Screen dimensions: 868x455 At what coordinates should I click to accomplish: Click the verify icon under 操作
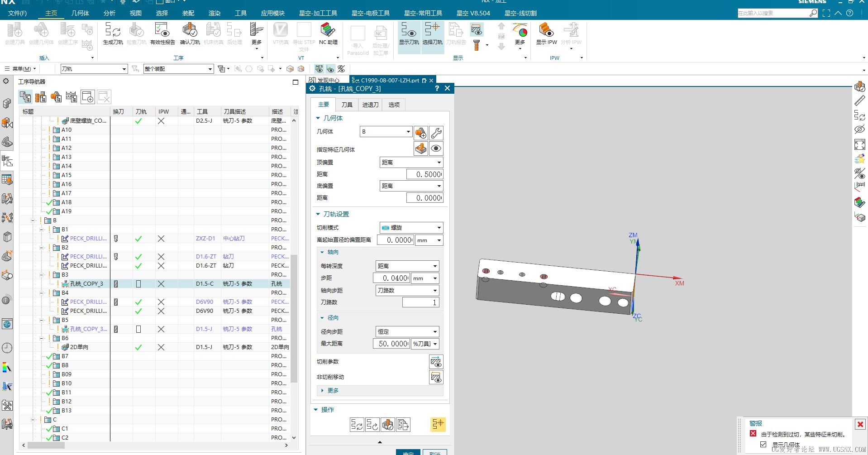tap(388, 424)
